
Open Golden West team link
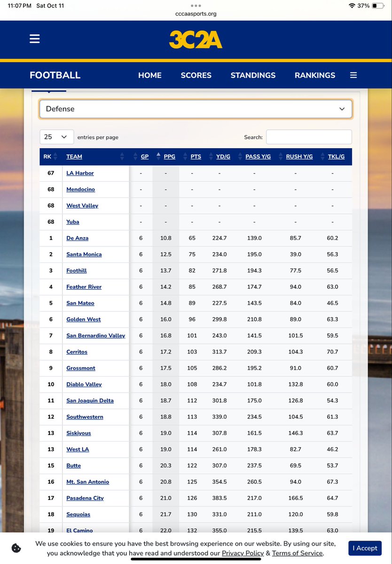84,319
